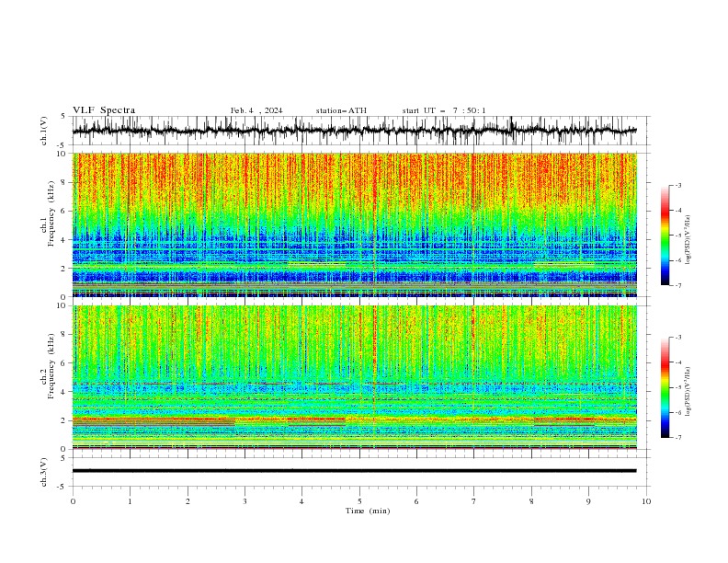Click the "4" kHz tick on ch.1 frequency axis
This screenshot has height=563, width=728.
coord(65,240)
